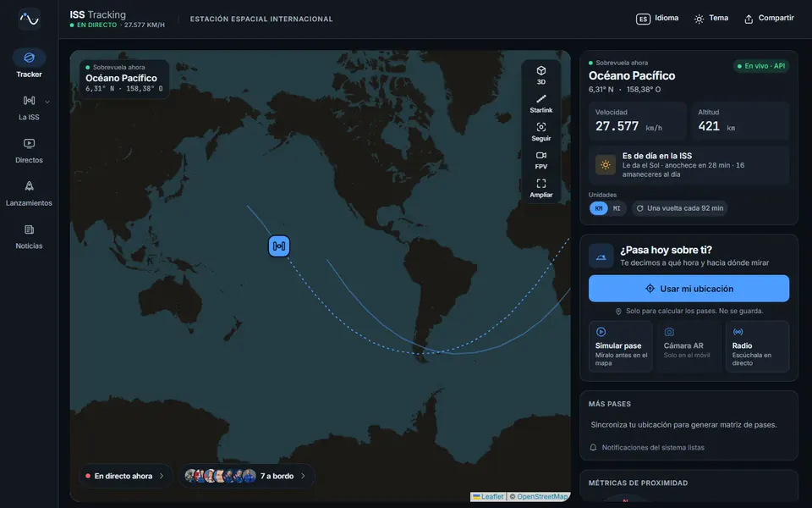The height and width of the screenshot is (508, 812).
Task: Click the Océano Pacífico map overlay label
Action: coord(121,78)
